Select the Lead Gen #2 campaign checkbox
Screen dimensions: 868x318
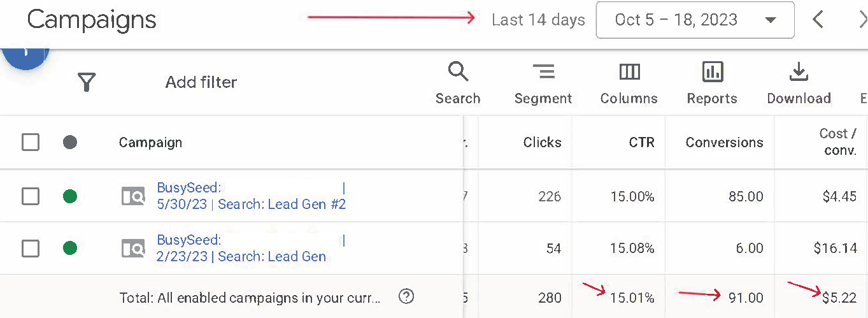tap(31, 196)
